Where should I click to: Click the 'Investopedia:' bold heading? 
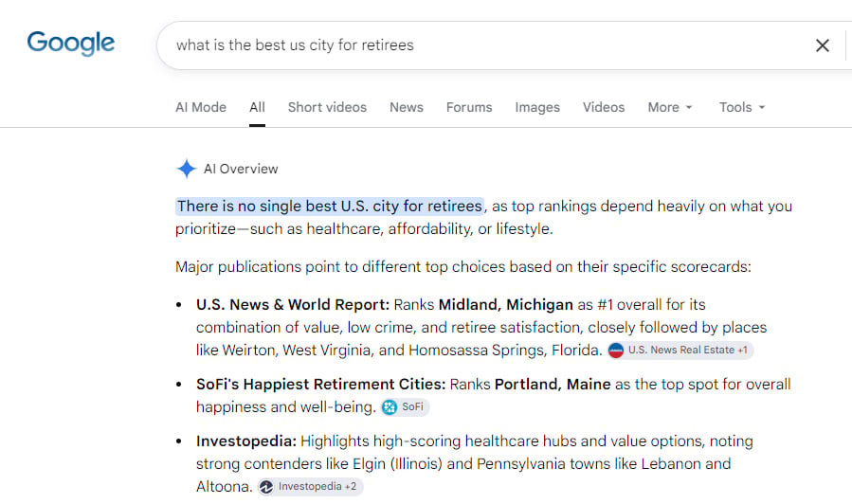(246, 441)
